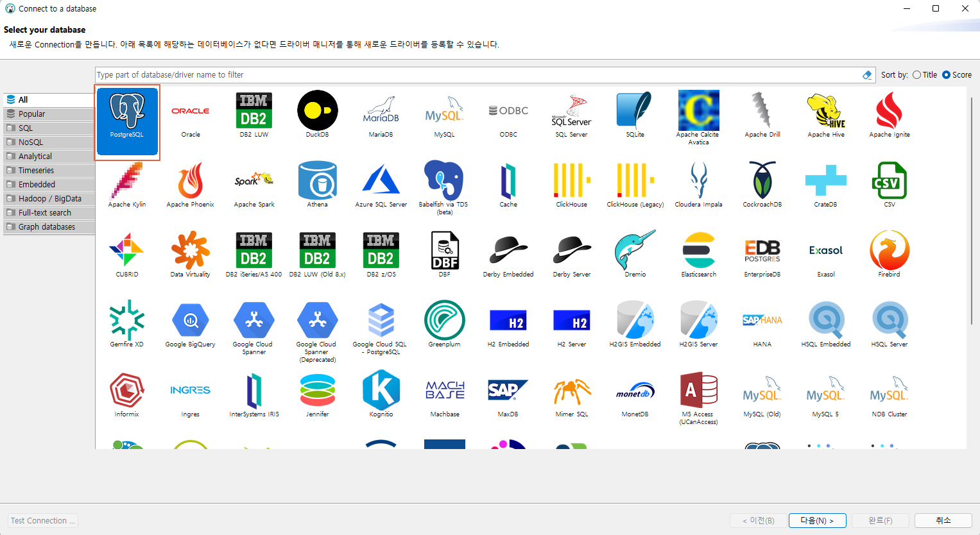This screenshot has height=535, width=980.
Task: Show All database categories
Action: [49, 100]
